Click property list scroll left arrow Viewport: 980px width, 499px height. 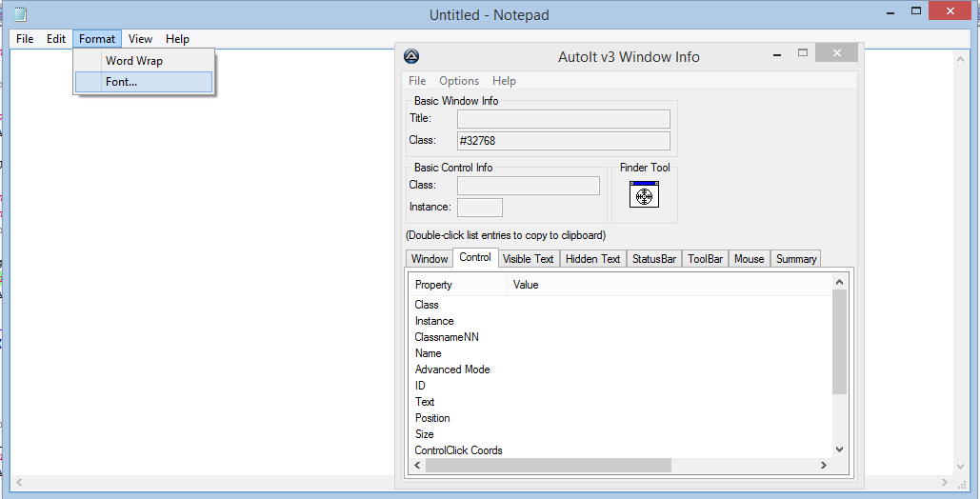coord(417,465)
